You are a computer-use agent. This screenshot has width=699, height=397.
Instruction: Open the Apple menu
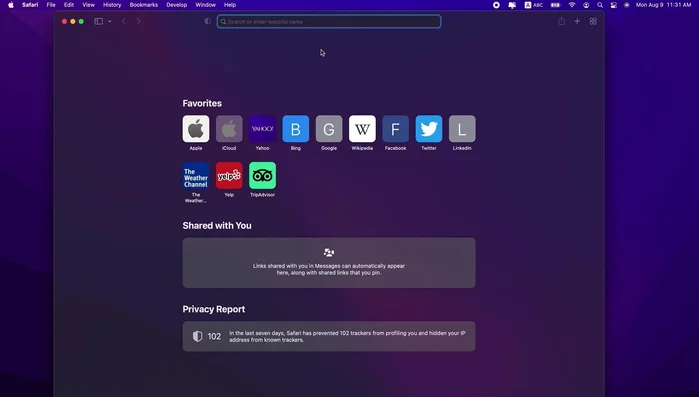(11, 5)
